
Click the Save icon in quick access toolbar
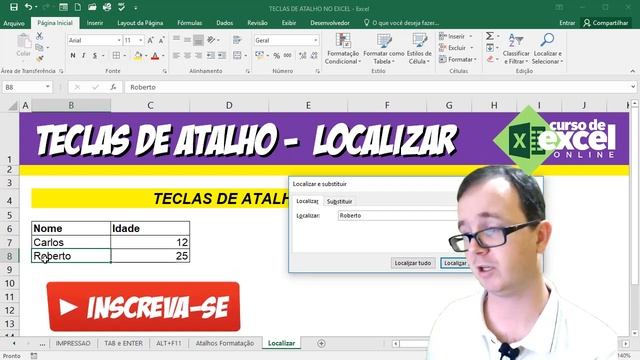13,7
